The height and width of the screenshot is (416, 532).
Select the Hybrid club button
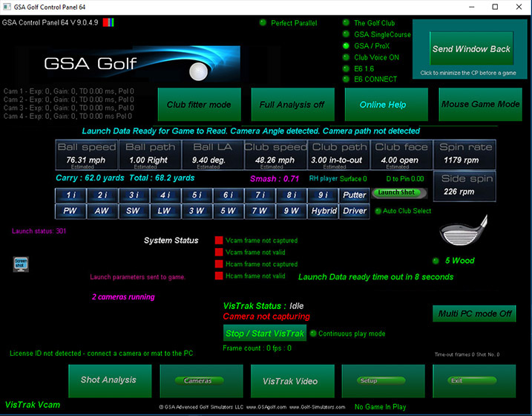(x=322, y=211)
